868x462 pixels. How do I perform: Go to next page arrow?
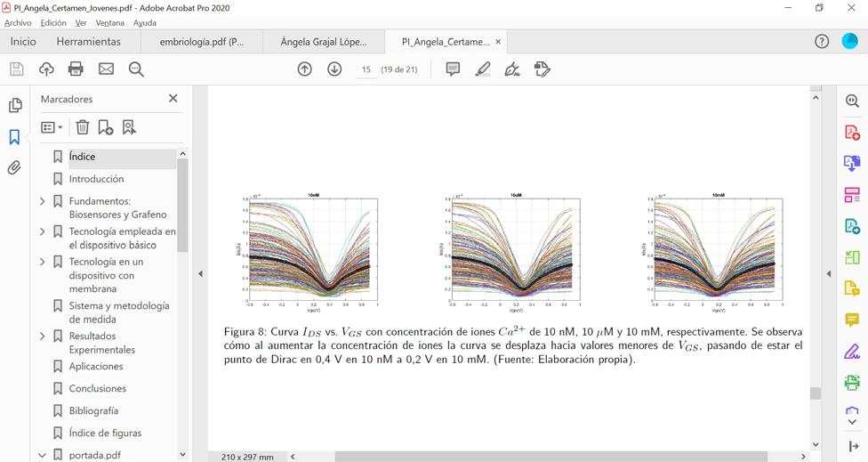[334, 69]
